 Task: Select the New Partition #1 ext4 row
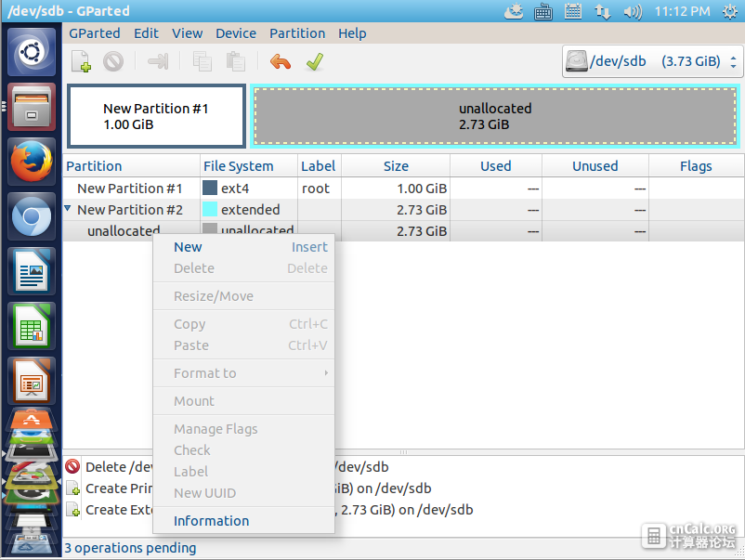403,189
